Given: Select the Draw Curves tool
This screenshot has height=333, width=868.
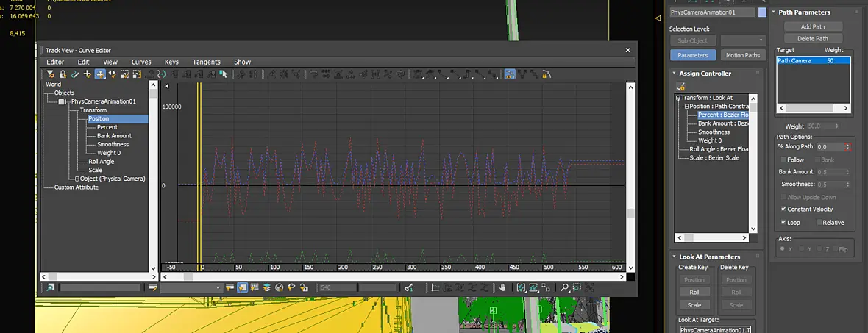Looking at the screenshot, I should pyautogui.click(x=75, y=74).
